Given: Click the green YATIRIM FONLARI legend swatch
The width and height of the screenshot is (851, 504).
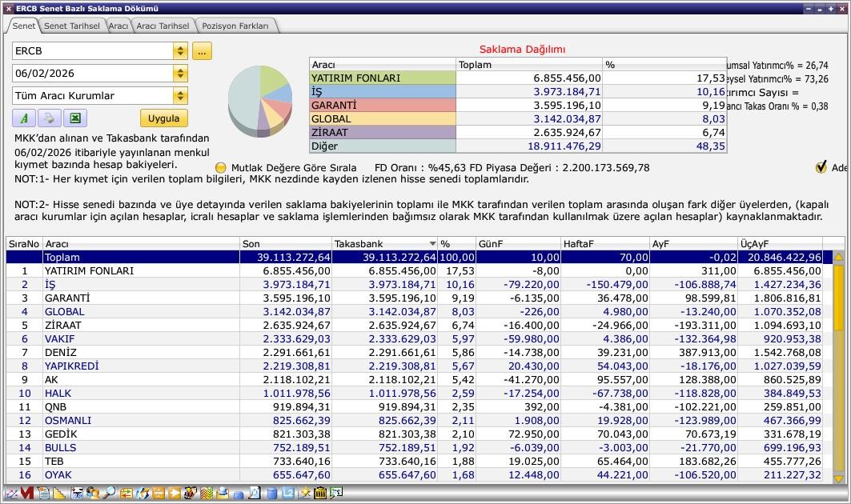Looking at the screenshot, I should tap(382, 78).
